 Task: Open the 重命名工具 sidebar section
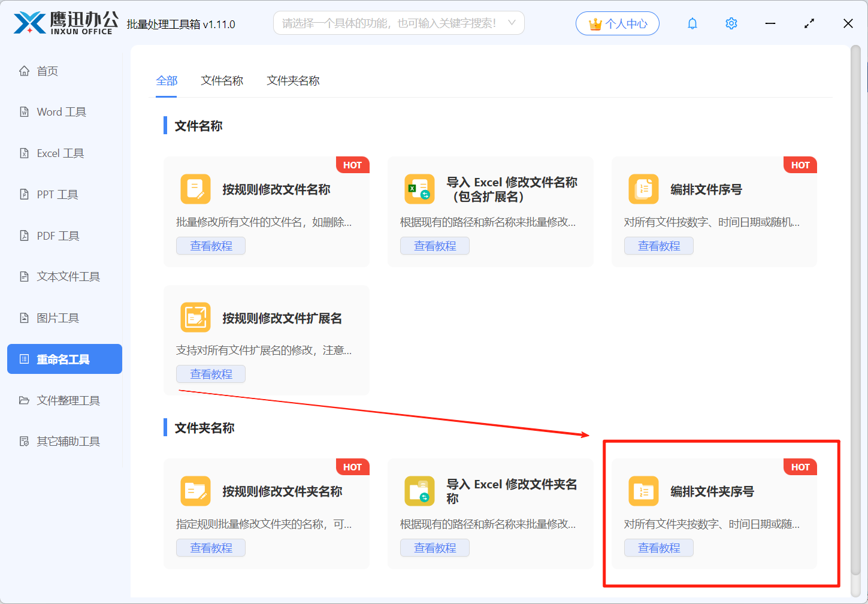coord(64,358)
